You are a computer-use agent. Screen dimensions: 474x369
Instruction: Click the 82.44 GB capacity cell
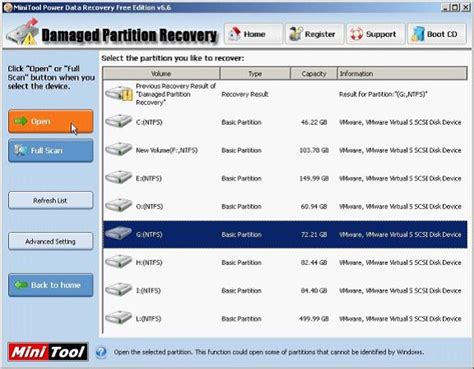tap(314, 263)
